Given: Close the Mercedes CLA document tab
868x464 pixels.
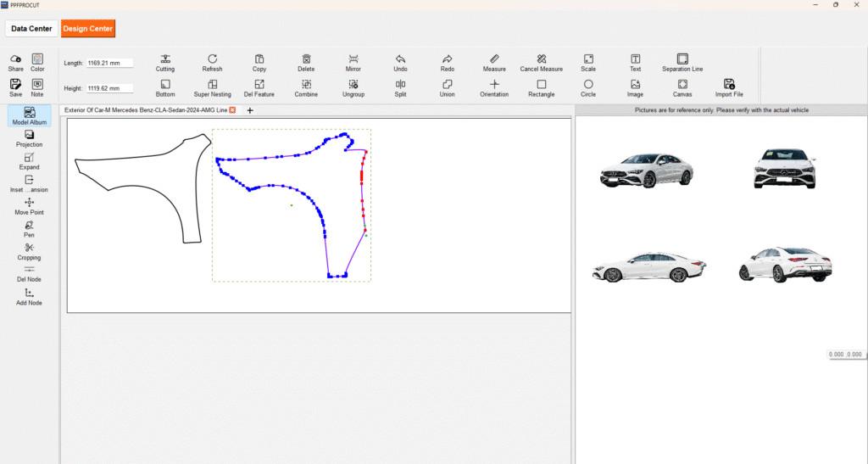Looking at the screenshot, I should coord(233,110).
